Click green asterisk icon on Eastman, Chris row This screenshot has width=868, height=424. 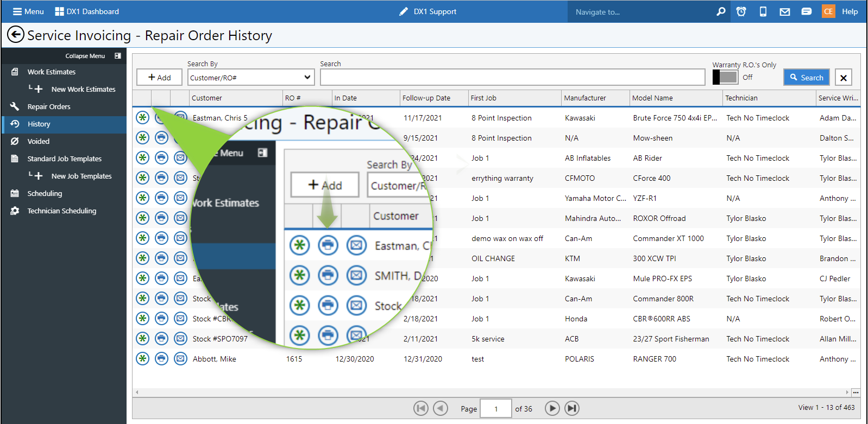142,117
